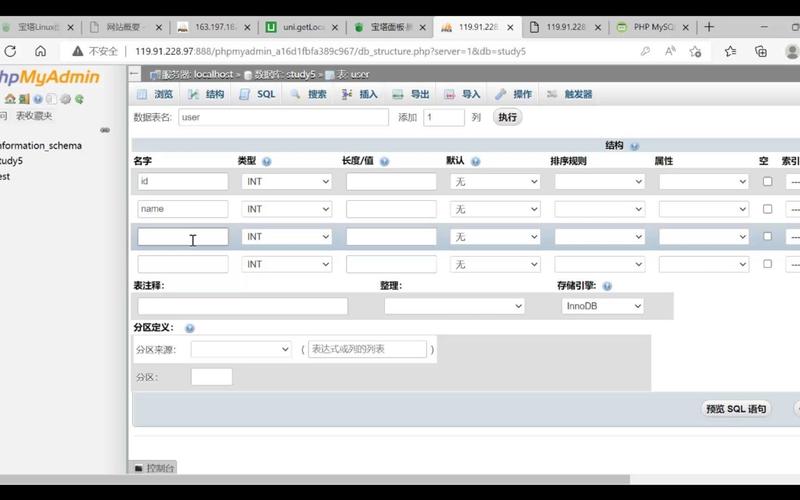Open the 操作 tab

pos(513,94)
